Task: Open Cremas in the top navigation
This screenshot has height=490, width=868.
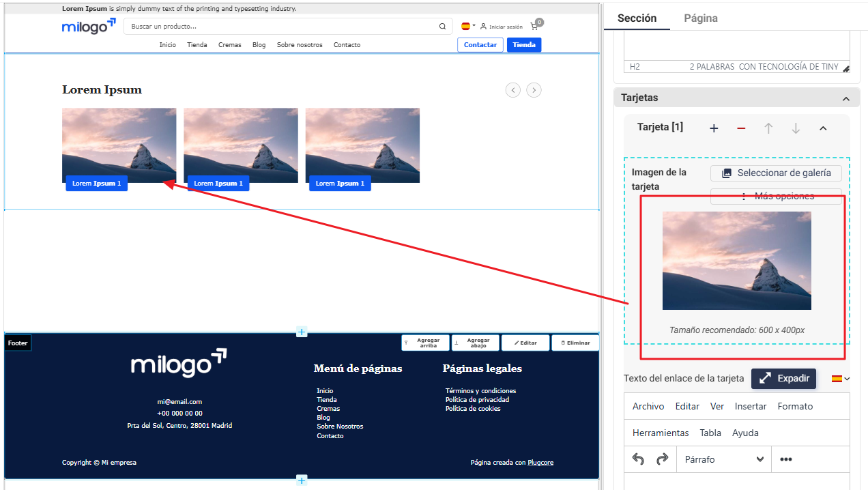Action: coord(230,45)
